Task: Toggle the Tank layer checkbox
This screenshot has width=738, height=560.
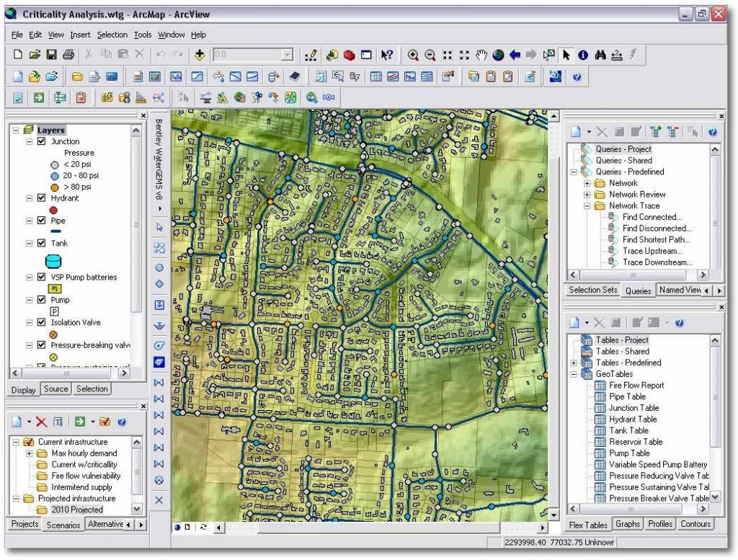Action: coord(41,243)
